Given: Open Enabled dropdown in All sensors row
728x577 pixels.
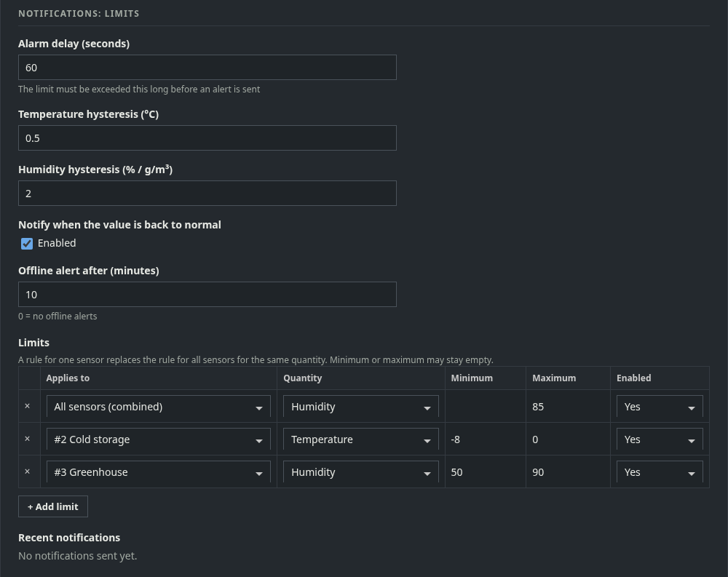Looking at the screenshot, I should point(660,407).
